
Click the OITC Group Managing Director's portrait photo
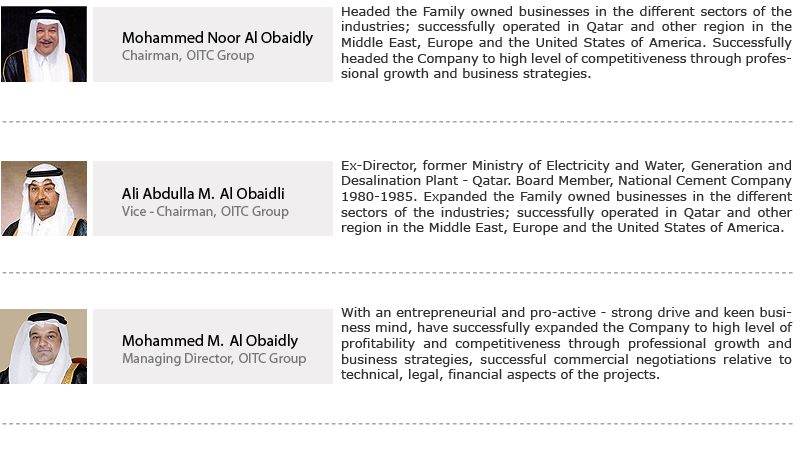click(x=44, y=346)
